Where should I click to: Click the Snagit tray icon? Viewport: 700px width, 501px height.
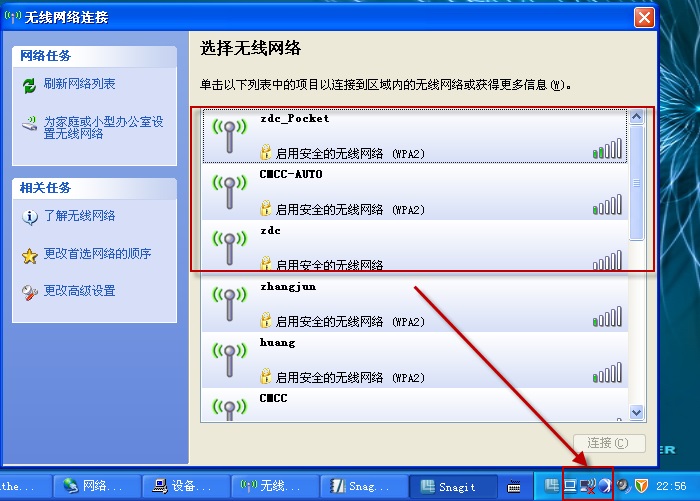coord(552,485)
